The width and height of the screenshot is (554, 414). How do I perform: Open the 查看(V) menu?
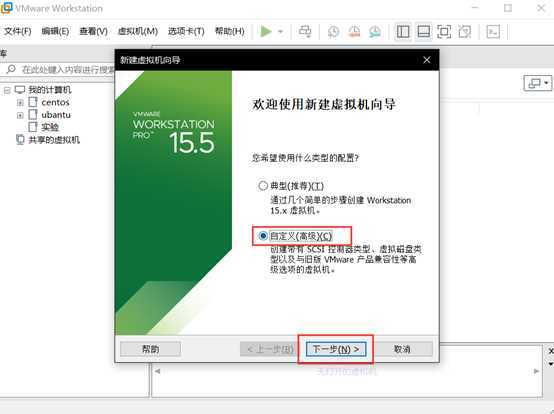tap(93, 31)
